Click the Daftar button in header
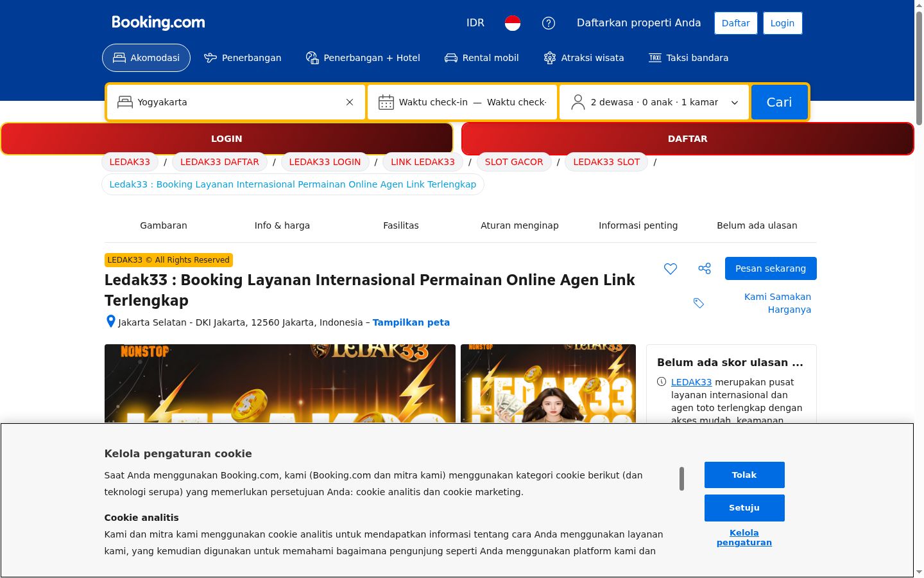Viewport: 924px width, 578px height. [736, 23]
